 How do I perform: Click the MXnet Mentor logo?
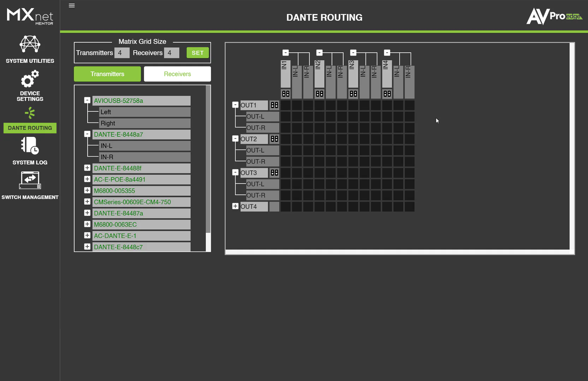30,16
